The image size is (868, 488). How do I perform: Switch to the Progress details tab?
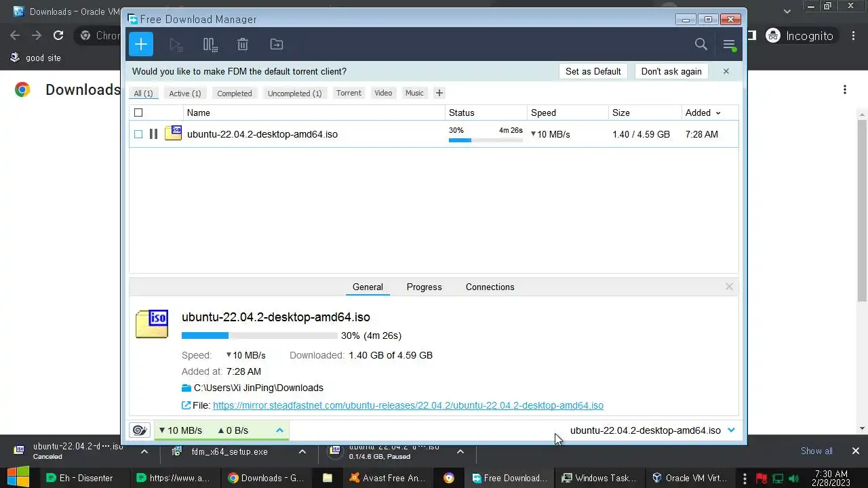425,287
